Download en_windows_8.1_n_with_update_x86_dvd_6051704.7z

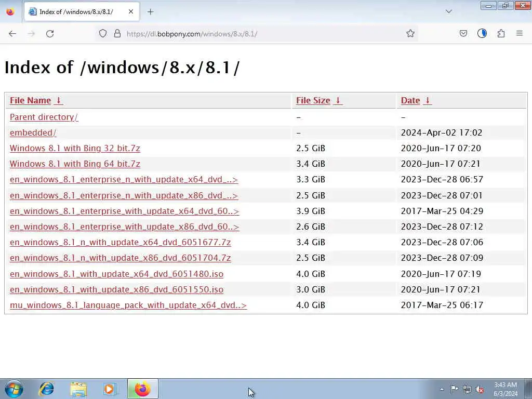(121, 258)
